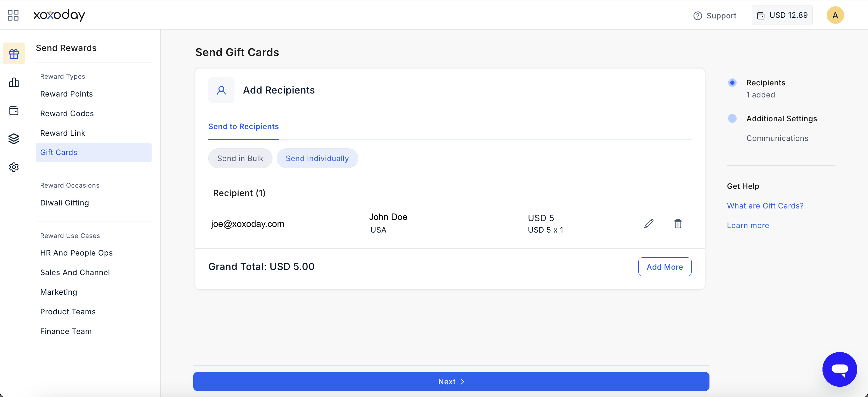Open the app grid menu icon
868x397 pixels.
pyautogui.click(x=13, y=15)
